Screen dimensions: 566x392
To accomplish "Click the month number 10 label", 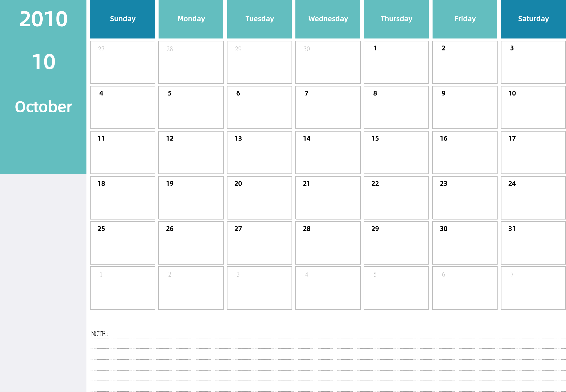I will point(43,61).
